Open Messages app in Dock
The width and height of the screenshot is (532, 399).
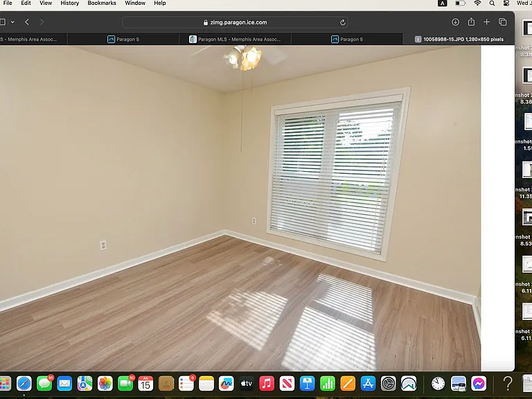[x=44, y=384]
